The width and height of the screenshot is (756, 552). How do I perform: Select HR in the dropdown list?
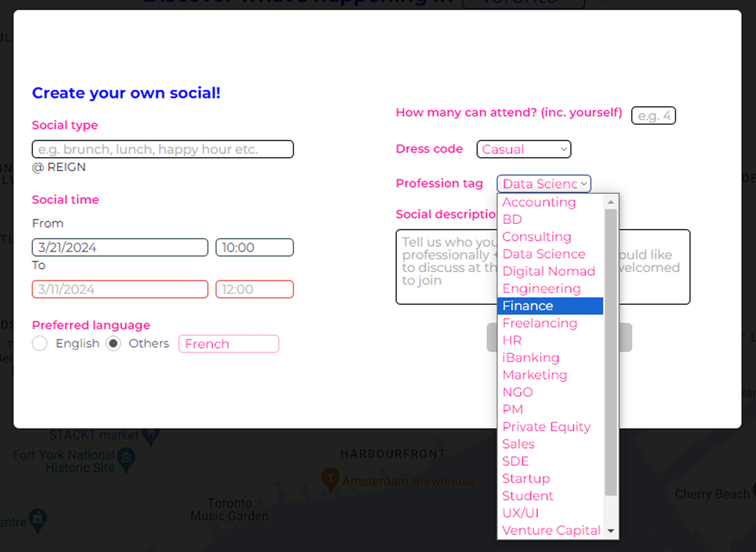(550, 340)
